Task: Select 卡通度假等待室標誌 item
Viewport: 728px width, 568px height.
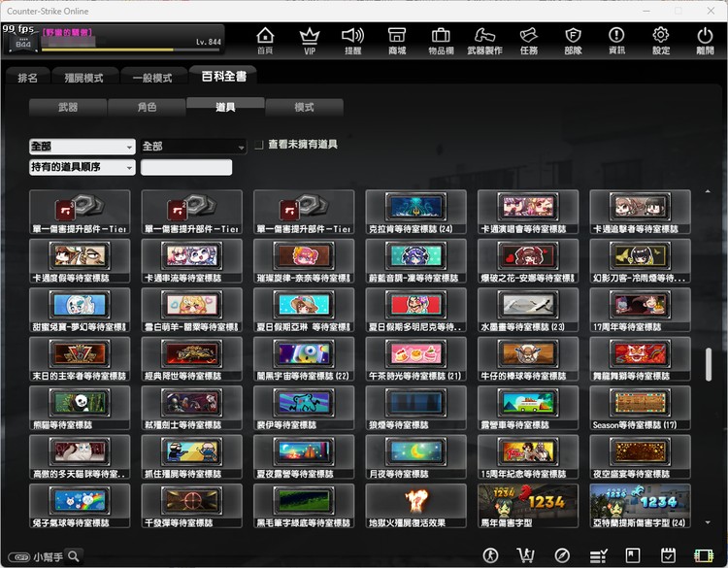Action: [x=80, y=261]
